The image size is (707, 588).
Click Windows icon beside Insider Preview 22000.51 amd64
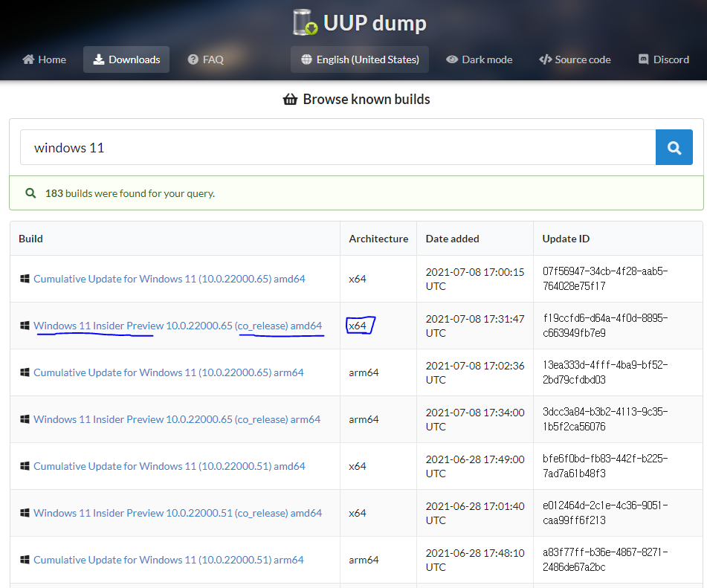click(25, 513)
